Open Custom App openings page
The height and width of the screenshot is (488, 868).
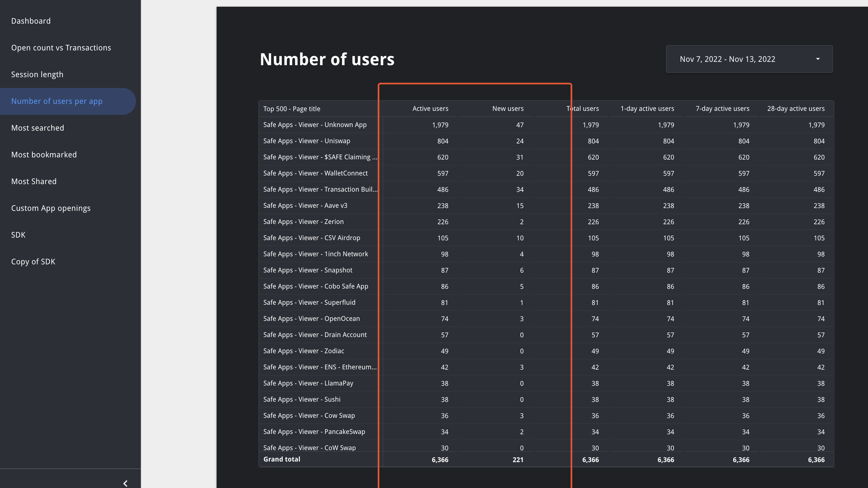pos(50,208)
